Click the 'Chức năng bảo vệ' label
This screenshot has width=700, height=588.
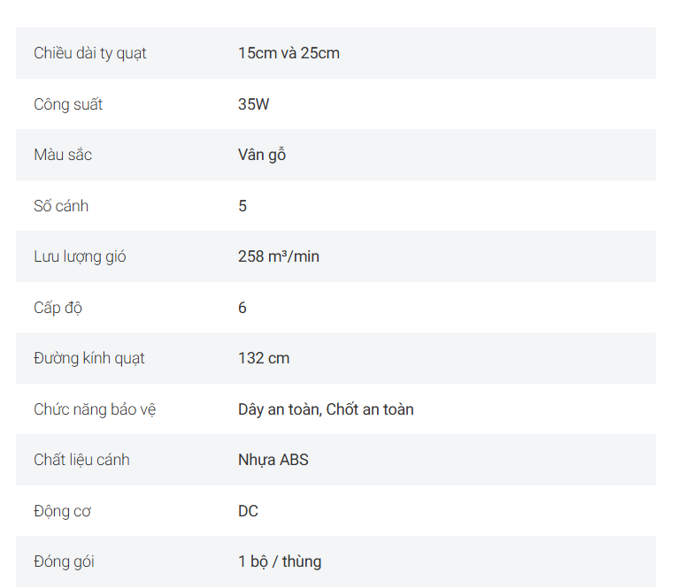tap(95, 409)
